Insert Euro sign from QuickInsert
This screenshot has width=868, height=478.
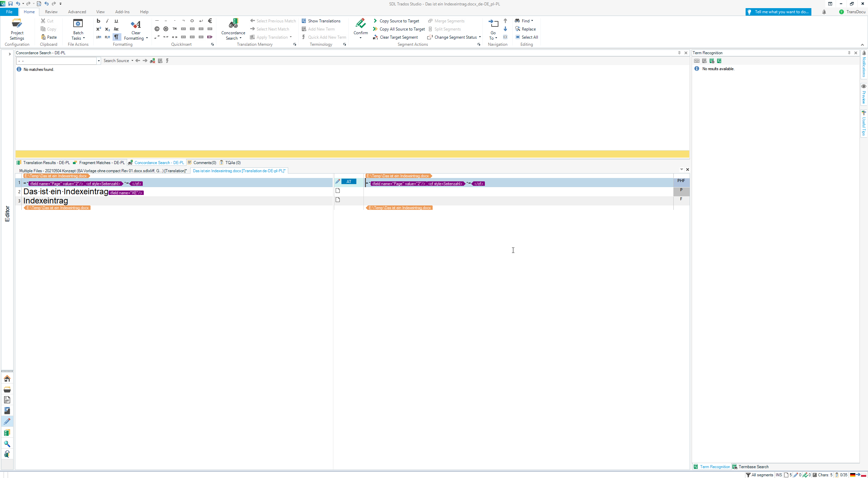coord(210,21)
